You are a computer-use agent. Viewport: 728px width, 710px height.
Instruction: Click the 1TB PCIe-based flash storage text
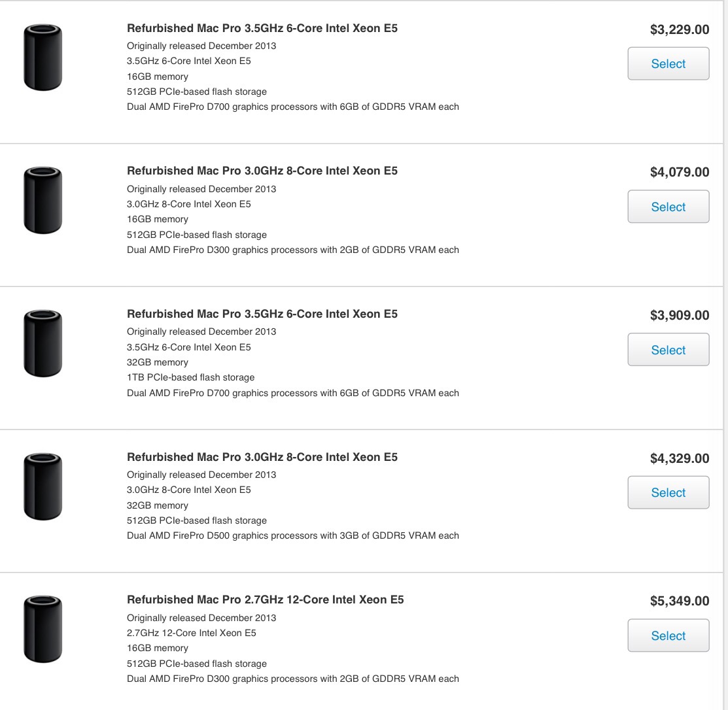tap(190, 377)
